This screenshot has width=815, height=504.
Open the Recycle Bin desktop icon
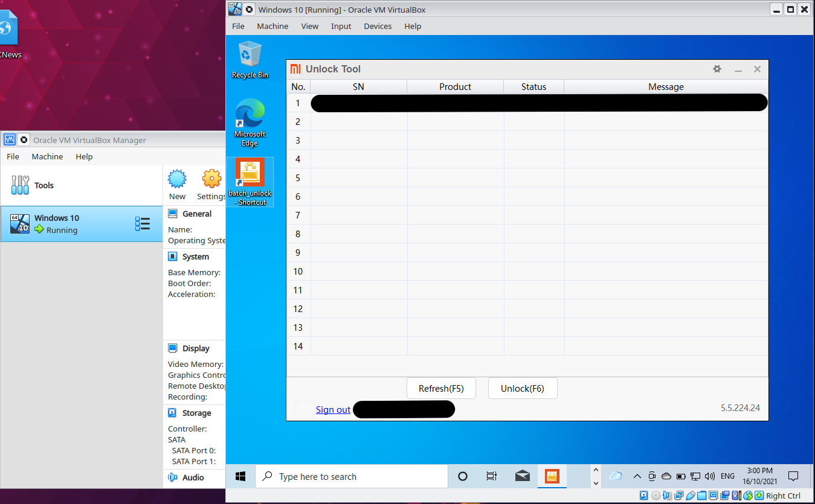pos(250,59)
